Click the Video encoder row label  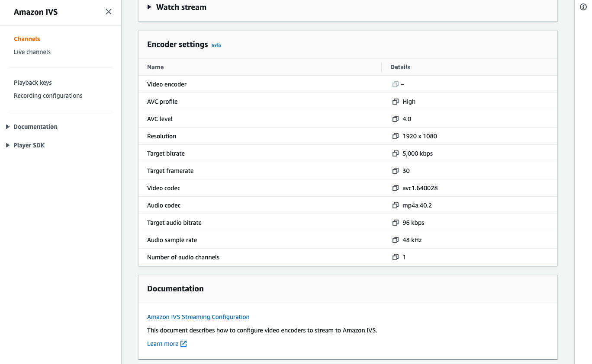tap(167, 84)
